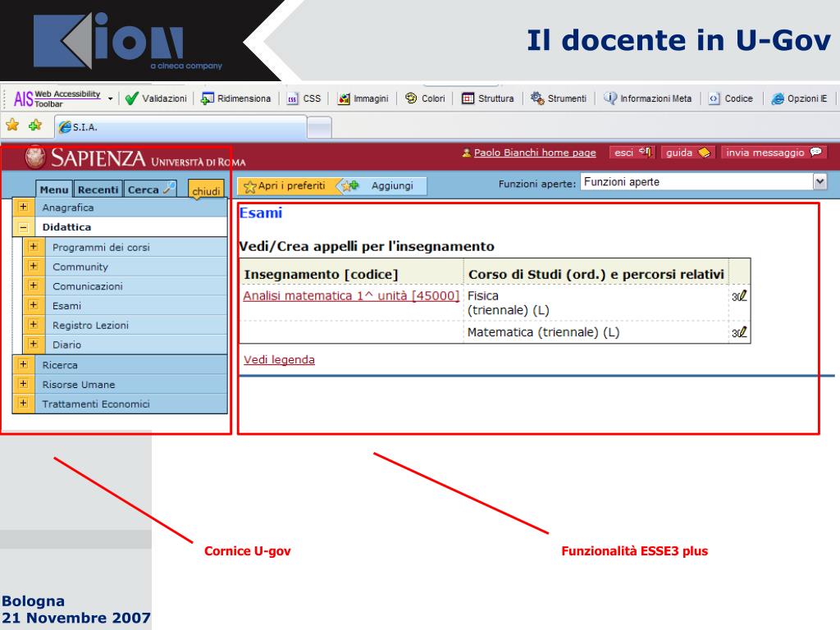
Task: Click the edit pencil icon in Matematica row
Action: click(x=740, y=333)
